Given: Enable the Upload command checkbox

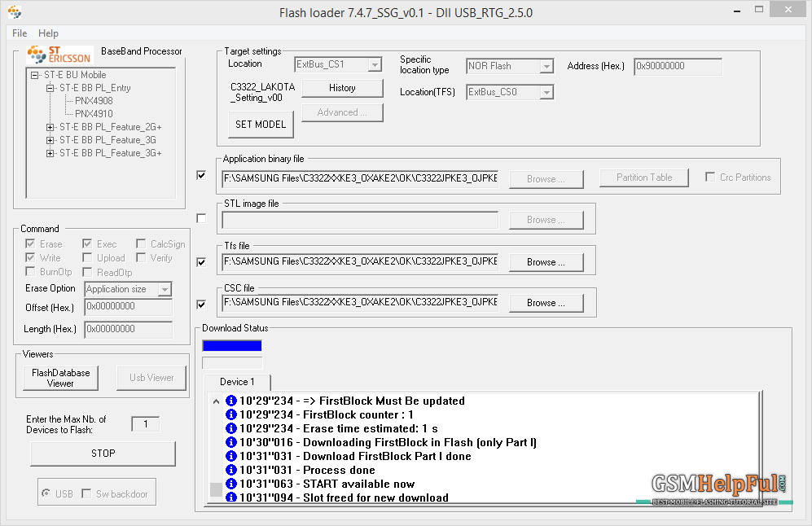Looking at the screenshot, I should [x=87, y=257].
